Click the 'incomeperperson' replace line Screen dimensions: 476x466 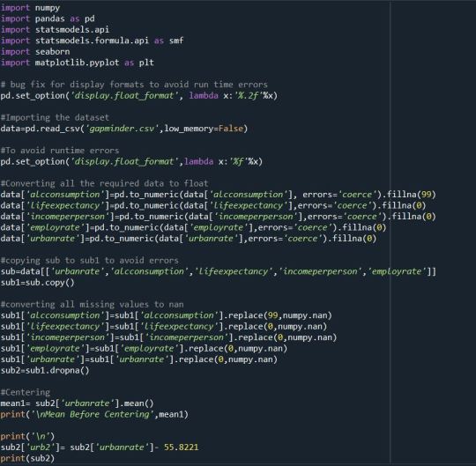click(168, 337)
